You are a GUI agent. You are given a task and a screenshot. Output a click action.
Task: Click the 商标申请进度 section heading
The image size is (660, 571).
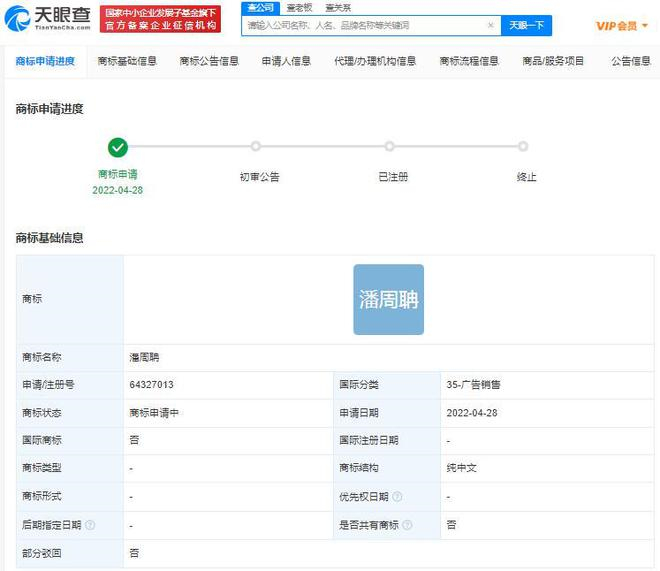(50, 109)
